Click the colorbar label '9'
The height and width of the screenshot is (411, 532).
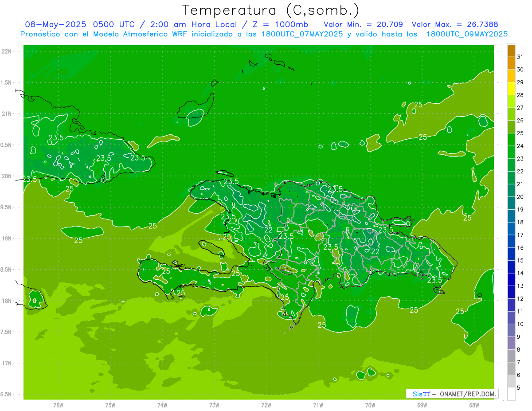tap(519, 337)
